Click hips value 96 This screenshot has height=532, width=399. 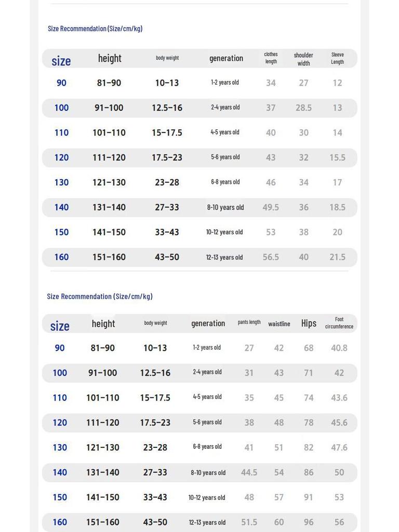coord(309,522)
